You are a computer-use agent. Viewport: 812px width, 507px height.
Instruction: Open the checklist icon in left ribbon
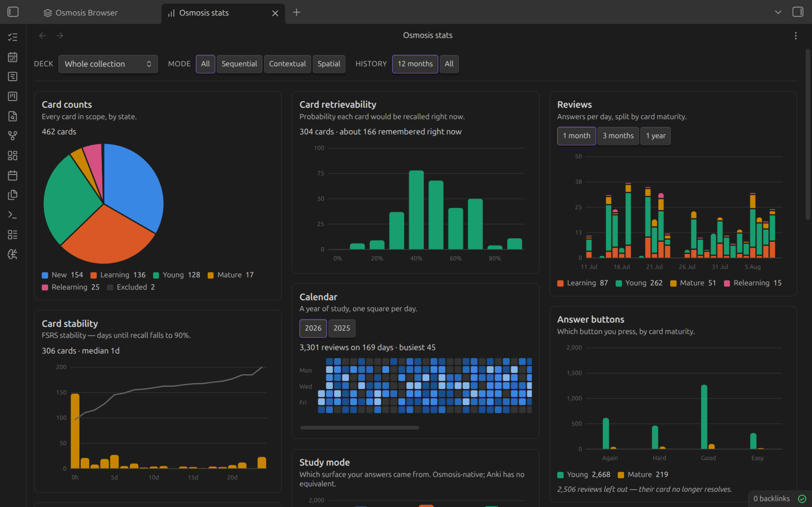13,37
